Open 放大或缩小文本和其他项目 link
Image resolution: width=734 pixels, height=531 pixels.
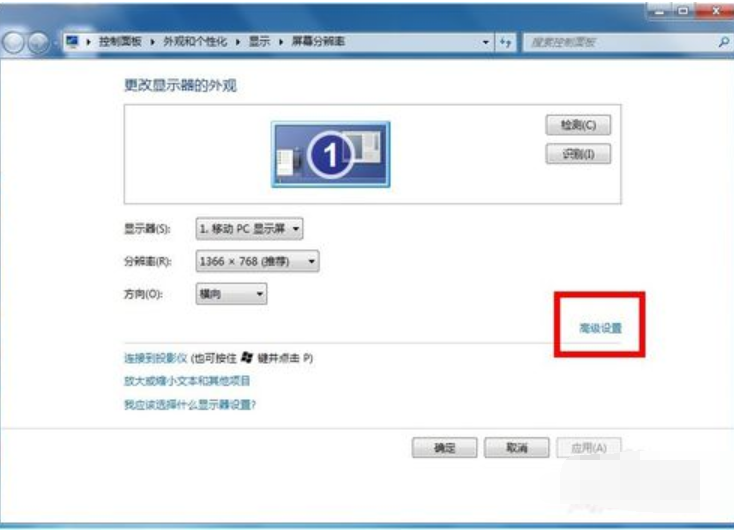coord(187,381)
